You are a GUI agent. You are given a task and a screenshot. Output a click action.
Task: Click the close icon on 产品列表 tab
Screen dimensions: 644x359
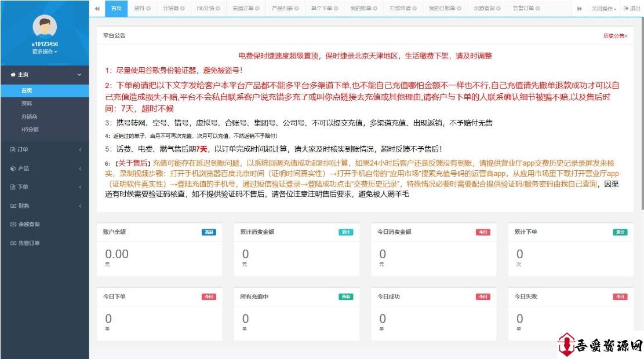tap(297, 8)
